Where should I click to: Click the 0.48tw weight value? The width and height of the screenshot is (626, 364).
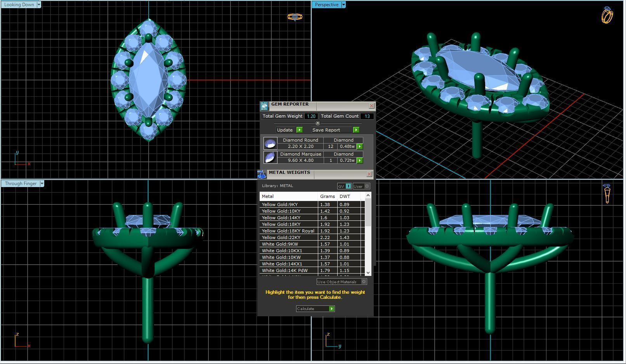point(347,147)
